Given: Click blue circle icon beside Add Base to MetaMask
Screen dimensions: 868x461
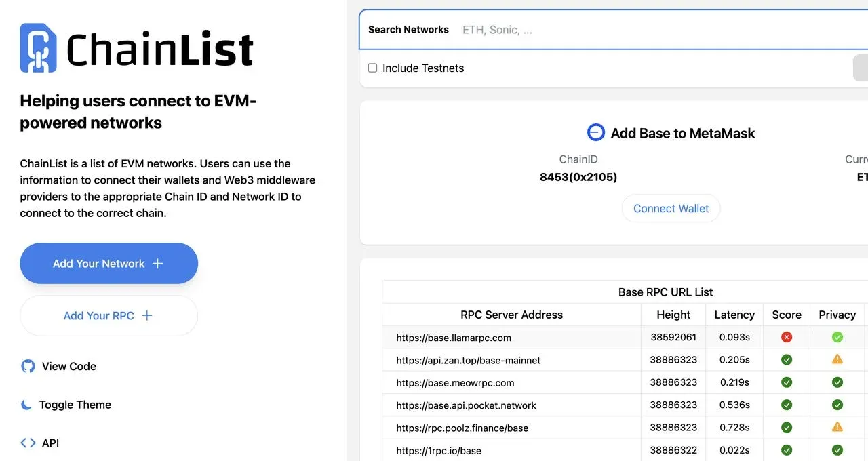Looking at the screenshot, I should click(x=595, y=132).
